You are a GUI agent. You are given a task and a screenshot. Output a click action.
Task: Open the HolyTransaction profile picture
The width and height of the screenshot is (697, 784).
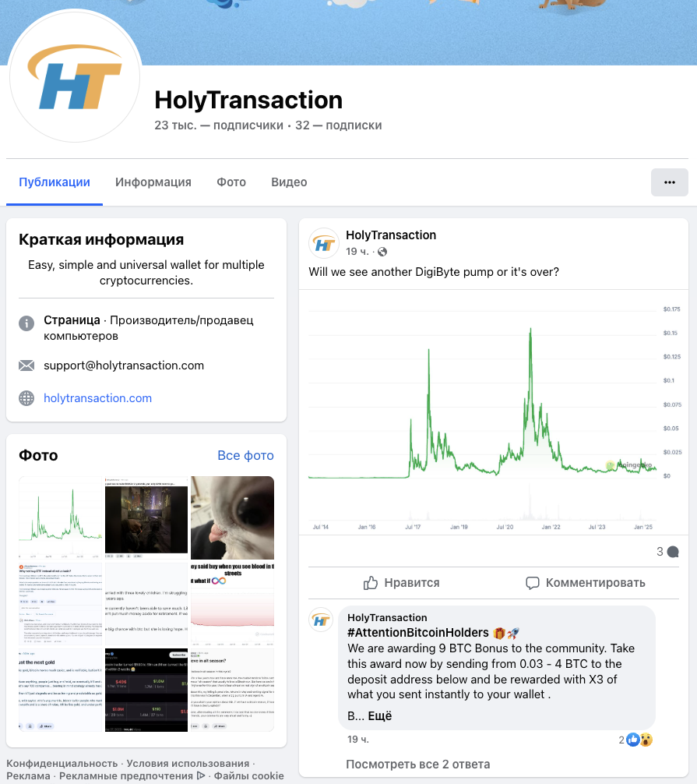click(75, 76)
